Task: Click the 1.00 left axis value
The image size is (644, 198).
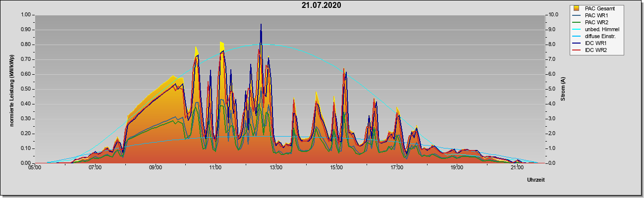Action: (x=26, y=15)
